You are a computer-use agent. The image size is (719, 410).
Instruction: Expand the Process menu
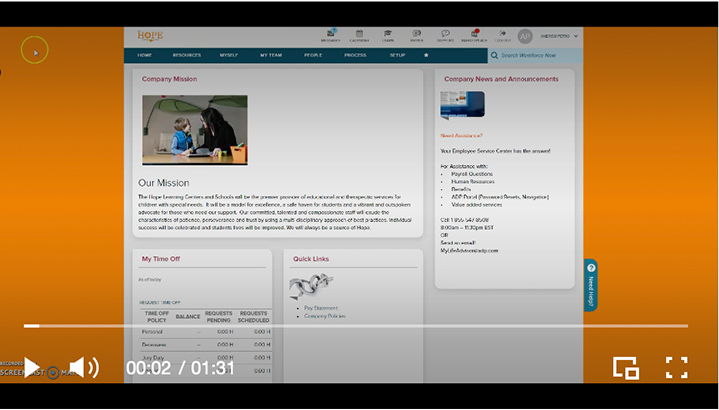pos(355,55)
